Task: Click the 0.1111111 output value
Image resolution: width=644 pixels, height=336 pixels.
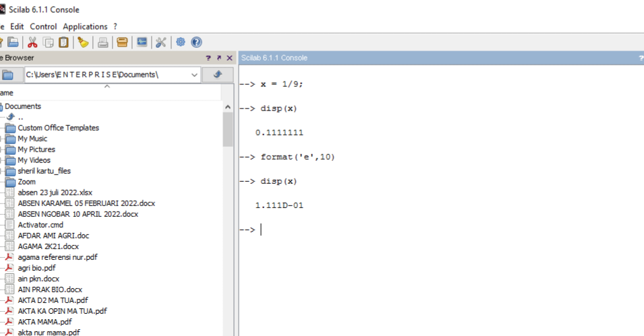Action: (x=279, y=133)
